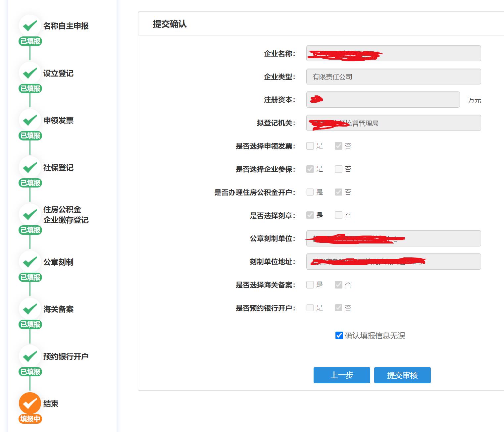Click the 企业类型 input field
This screenshot has height=432, width=504.
[x=393, y=76]
